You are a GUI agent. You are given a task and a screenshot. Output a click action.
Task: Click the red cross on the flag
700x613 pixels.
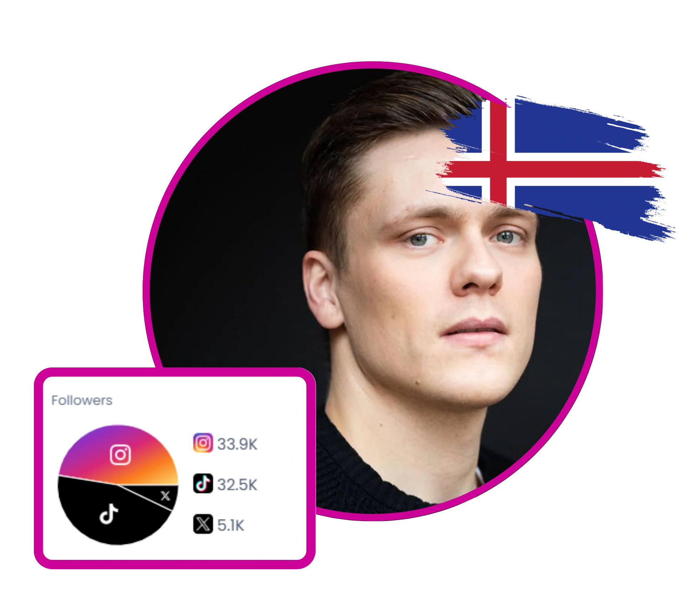click(551, 169)
